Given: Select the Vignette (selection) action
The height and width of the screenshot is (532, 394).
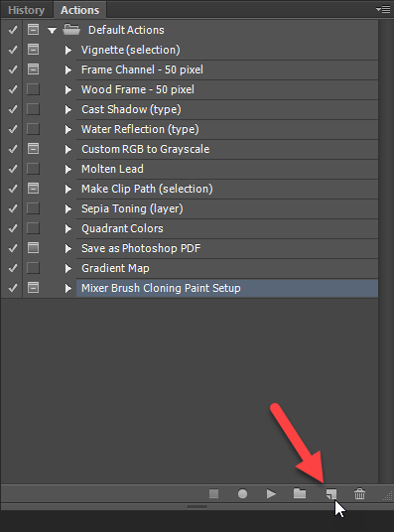Looking at the screenshot, I should tap(227, 50).
